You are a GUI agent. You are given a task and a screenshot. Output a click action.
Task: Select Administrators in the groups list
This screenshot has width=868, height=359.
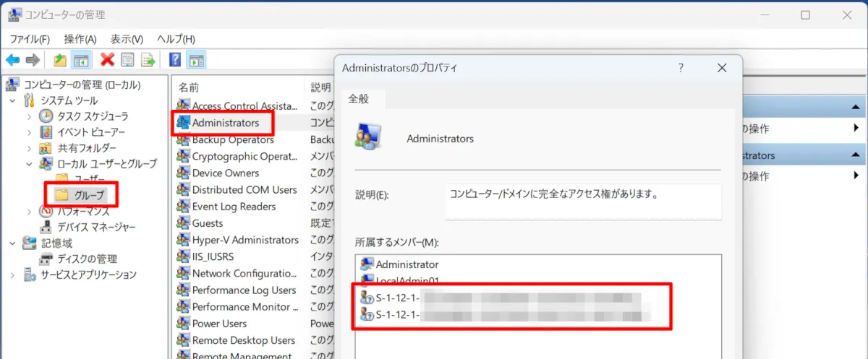click(x=225, y=123)
